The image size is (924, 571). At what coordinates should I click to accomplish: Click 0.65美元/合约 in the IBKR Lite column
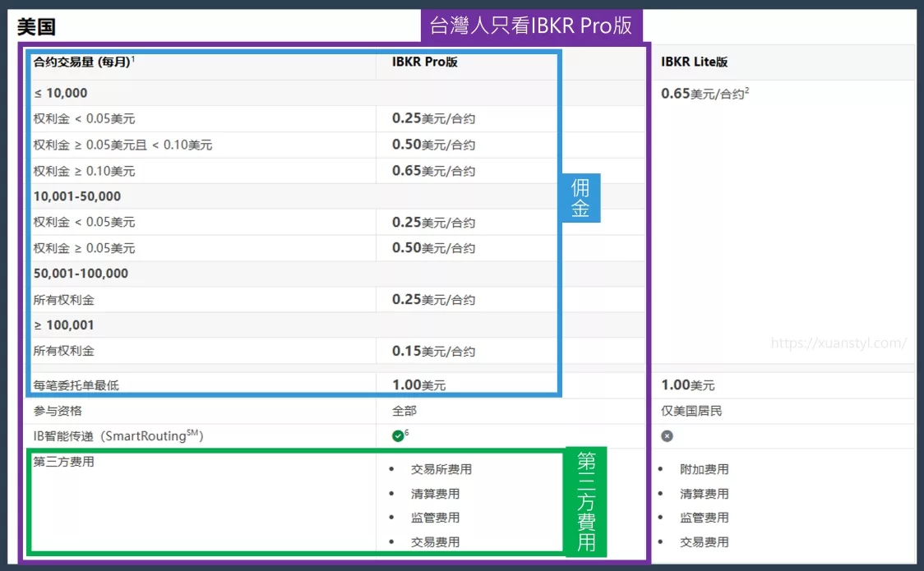[702, 94]
